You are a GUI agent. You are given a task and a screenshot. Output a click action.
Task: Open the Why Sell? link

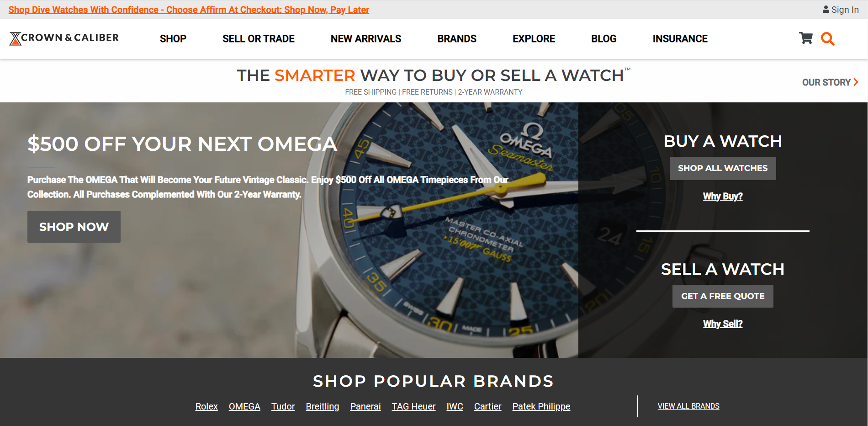tap(723, 324)
